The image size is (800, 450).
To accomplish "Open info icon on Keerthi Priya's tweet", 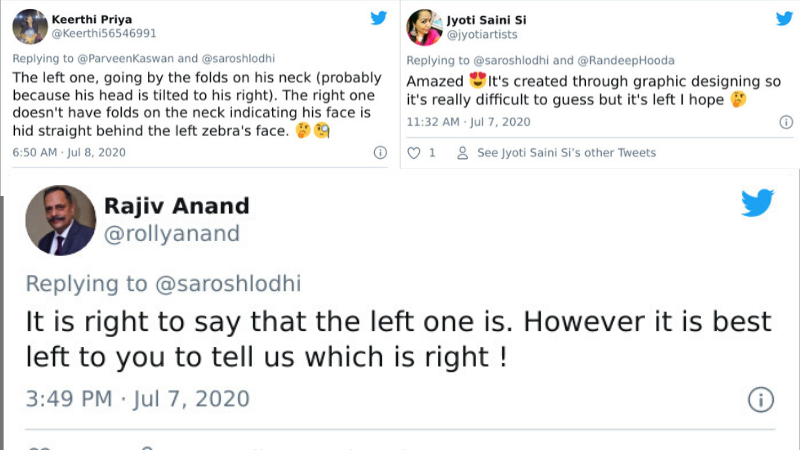I will coord(380,153).
